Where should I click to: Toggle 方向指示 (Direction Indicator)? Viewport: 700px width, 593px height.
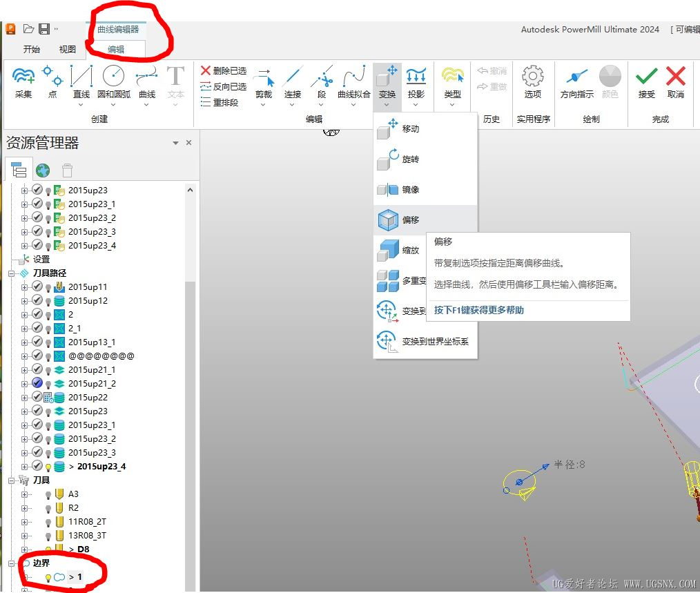pyautogui.click(x=577, y=83)
